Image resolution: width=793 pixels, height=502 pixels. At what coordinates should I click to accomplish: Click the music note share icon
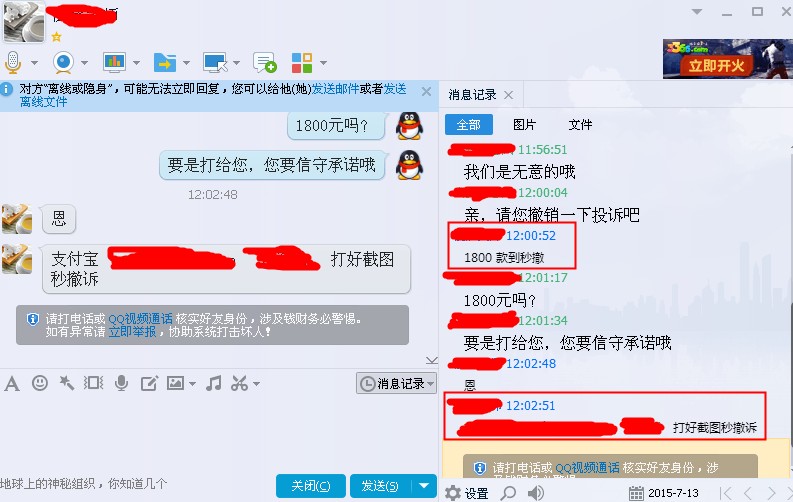point(213,383)
